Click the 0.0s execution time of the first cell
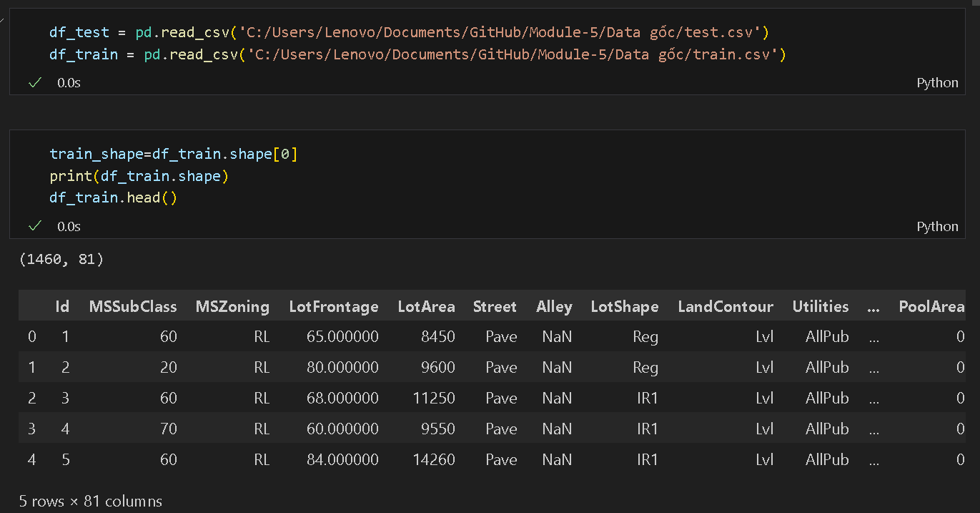 [69, 83]
